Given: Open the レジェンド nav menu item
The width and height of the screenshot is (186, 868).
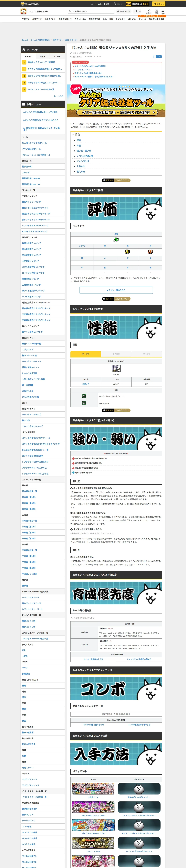Looking at the screenshot, I should tap(121, 19).
